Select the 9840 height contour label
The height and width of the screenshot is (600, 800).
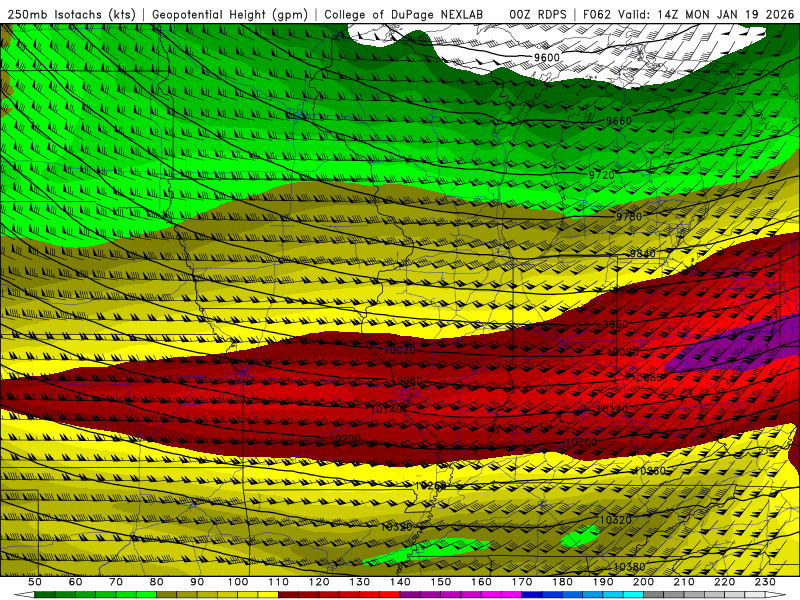pyautogui.click(x=642, y=254)
